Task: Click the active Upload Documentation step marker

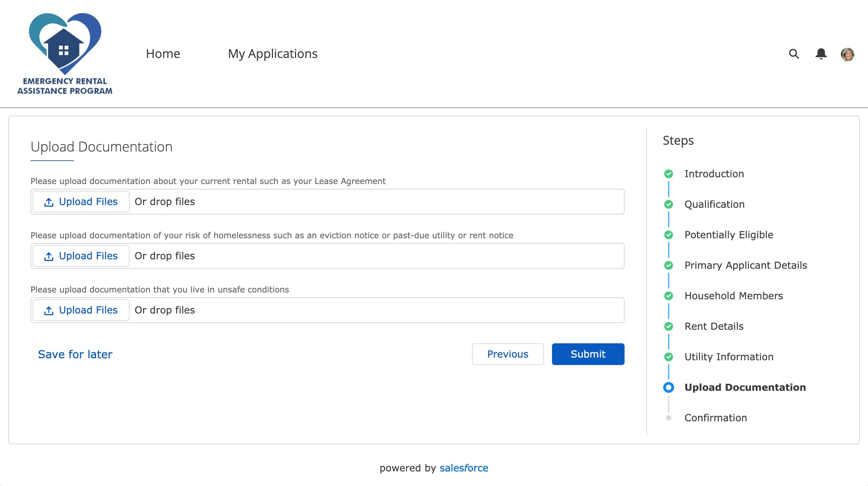Action: (668, 387)
